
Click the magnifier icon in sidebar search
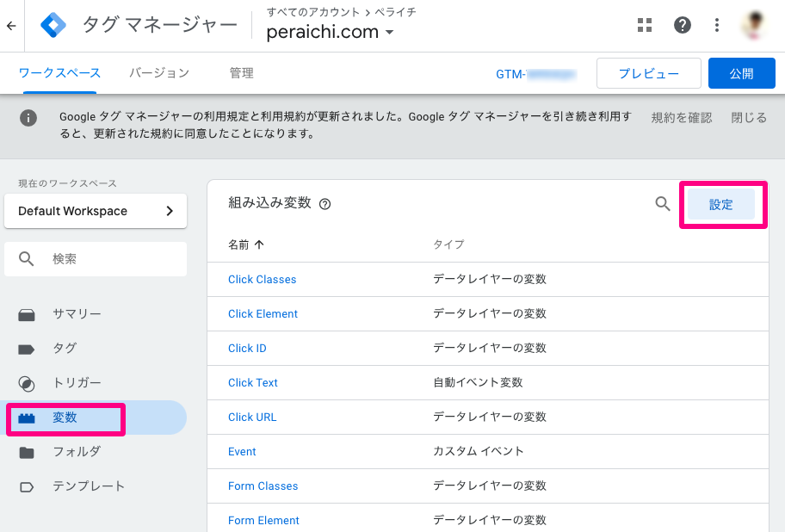26,259
